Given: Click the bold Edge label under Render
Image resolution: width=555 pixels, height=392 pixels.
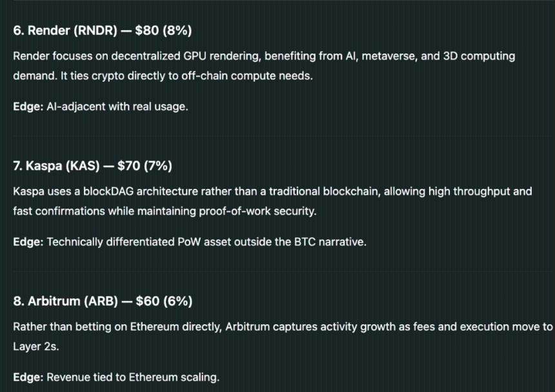Looking at the screenshot, I should 28,106.
